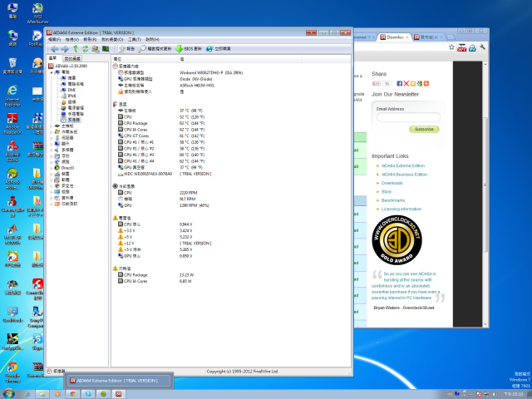532x399 pixels.
Task: Expand the tree node just above DirectX
Action: coord(52,162)
